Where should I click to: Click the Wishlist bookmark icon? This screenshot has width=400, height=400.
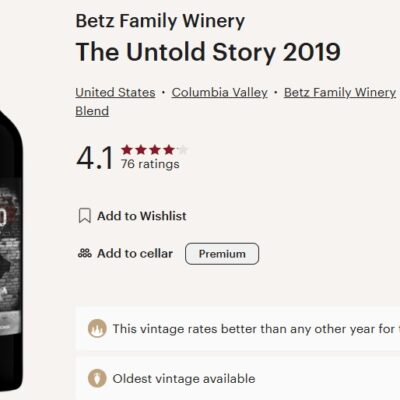point(85,216)
